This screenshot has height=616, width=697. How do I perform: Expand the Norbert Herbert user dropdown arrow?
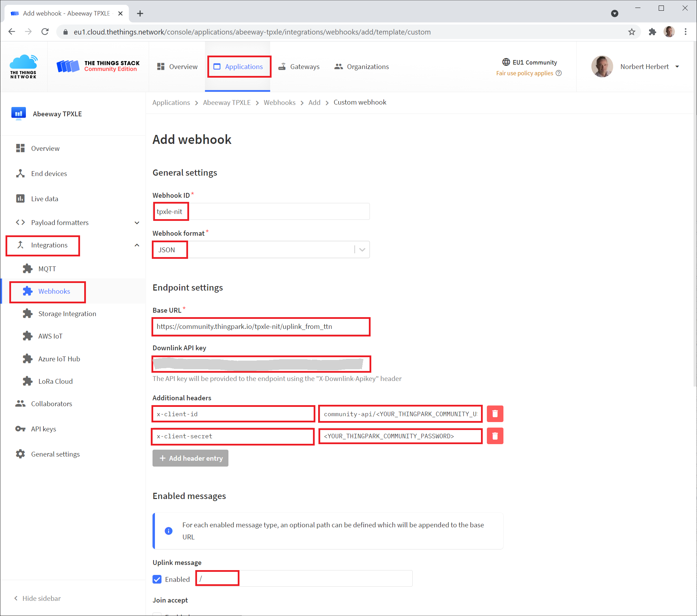point(677,67)
